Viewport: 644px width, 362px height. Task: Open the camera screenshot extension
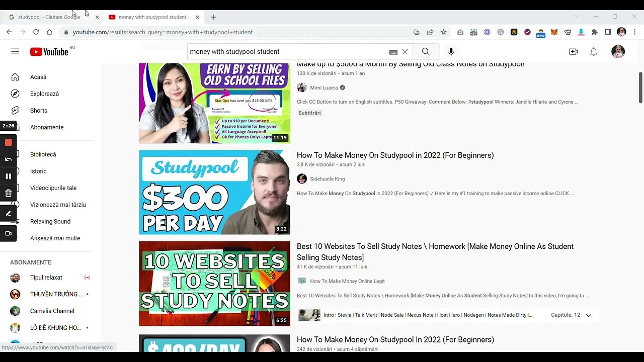[x=460, y=32]
